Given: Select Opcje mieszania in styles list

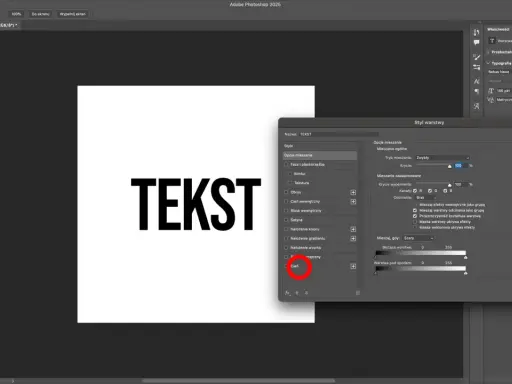Looking at the screenshot, I should click(x=320, y=155).
